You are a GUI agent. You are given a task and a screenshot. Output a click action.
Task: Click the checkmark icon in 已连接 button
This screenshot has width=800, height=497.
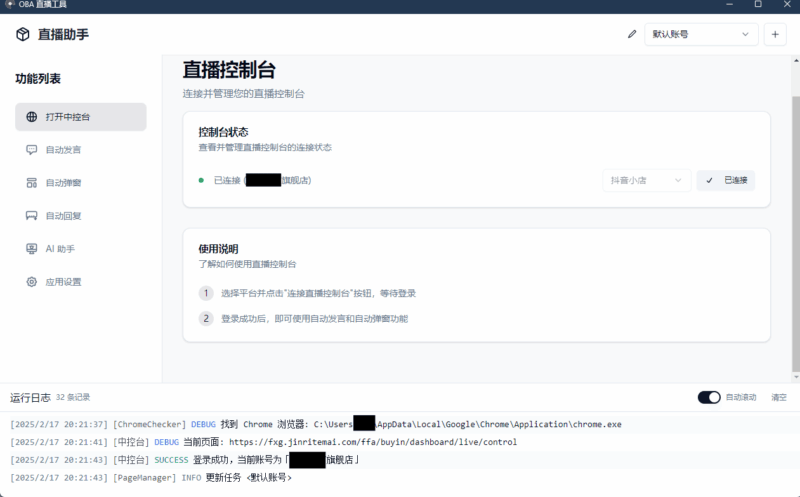(709, 180)
